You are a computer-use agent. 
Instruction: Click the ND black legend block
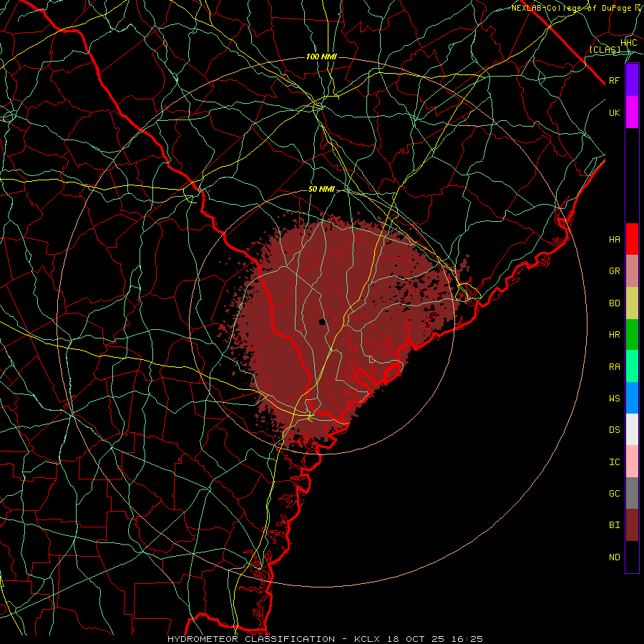pyautogui.click(x=632, y=557)
